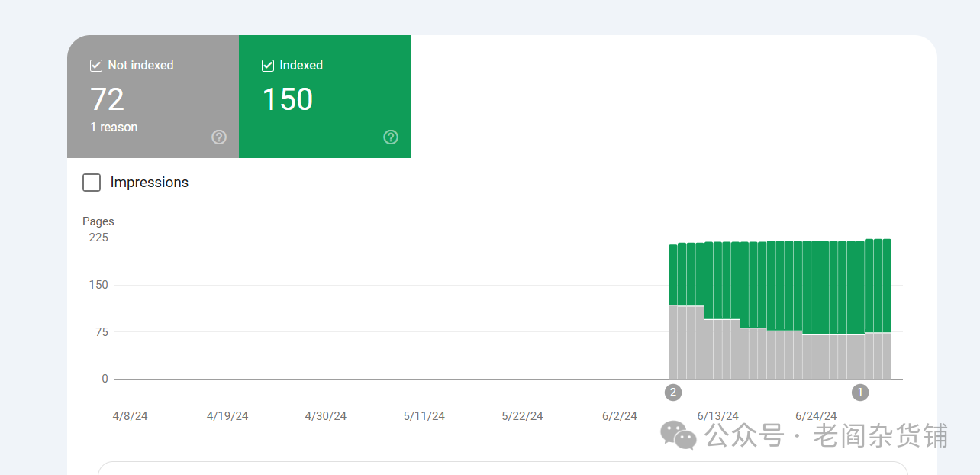The width and height of the screenshot is (980, 475).
Task: Select the Indexed 150 card
Action: 324,96
